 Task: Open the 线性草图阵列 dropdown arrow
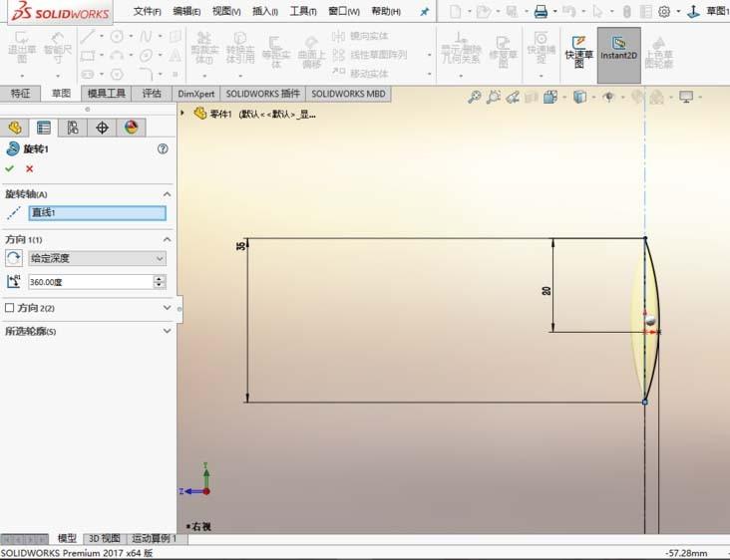pos(429,55)
